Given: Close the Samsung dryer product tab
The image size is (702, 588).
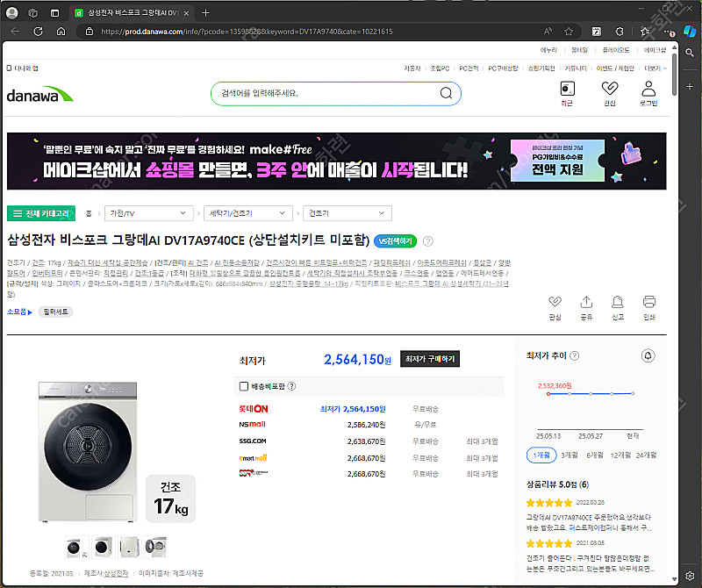Looking at the screenshot, I should coord(186,13).
